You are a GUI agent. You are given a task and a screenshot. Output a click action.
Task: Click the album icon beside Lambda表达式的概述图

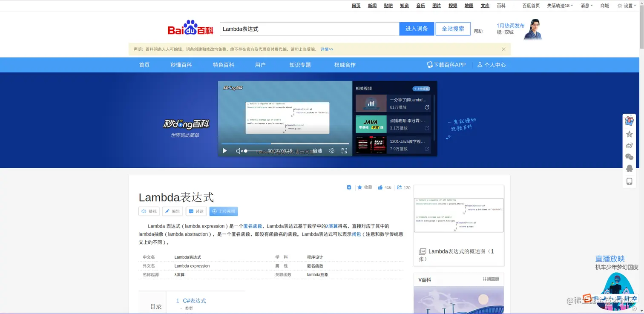[422, 252]
